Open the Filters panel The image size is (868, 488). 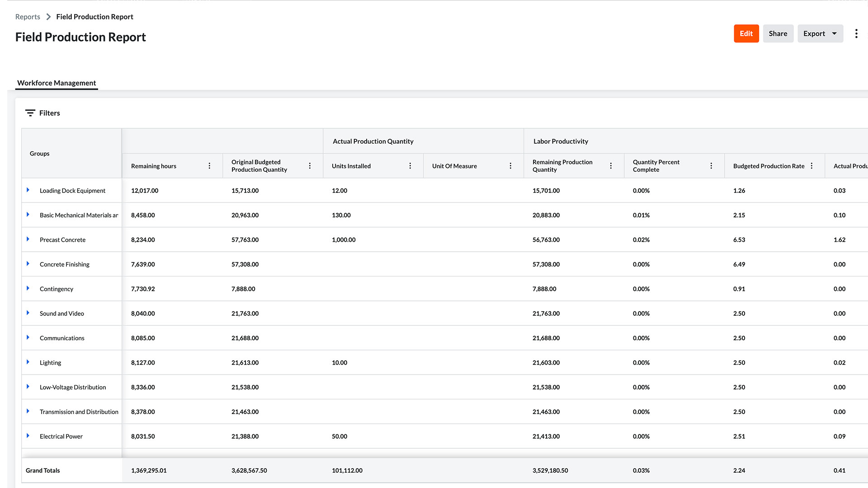click(42, 113)
